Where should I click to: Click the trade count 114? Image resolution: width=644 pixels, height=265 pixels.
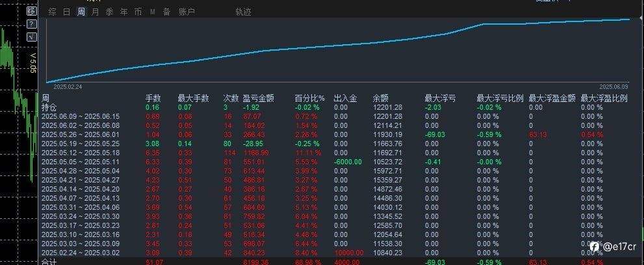point(229,153)
